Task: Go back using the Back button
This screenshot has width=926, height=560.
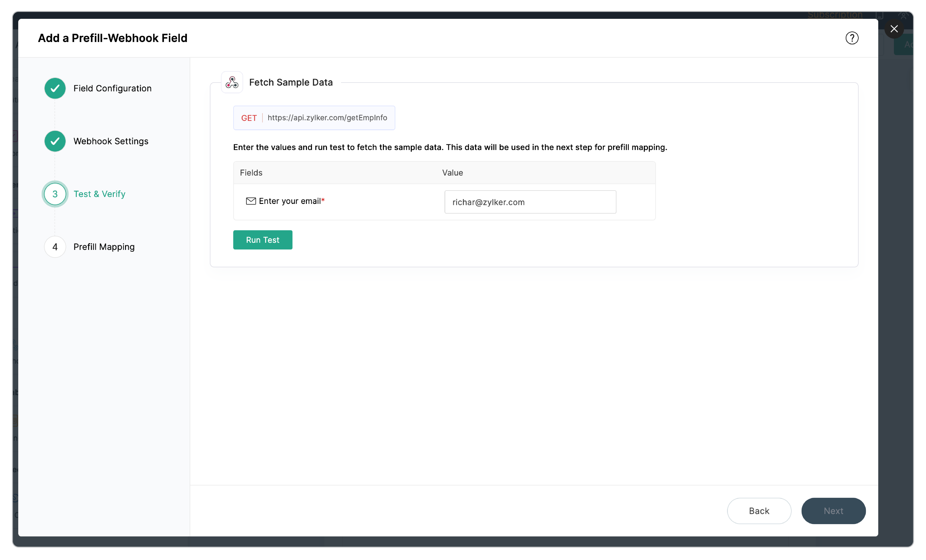Action: [759, 511]
